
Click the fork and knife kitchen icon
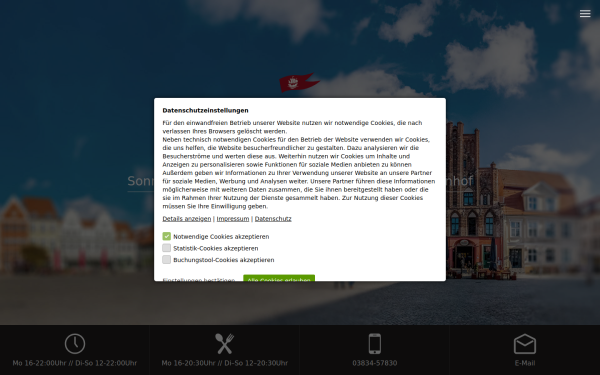pos(225,344)
